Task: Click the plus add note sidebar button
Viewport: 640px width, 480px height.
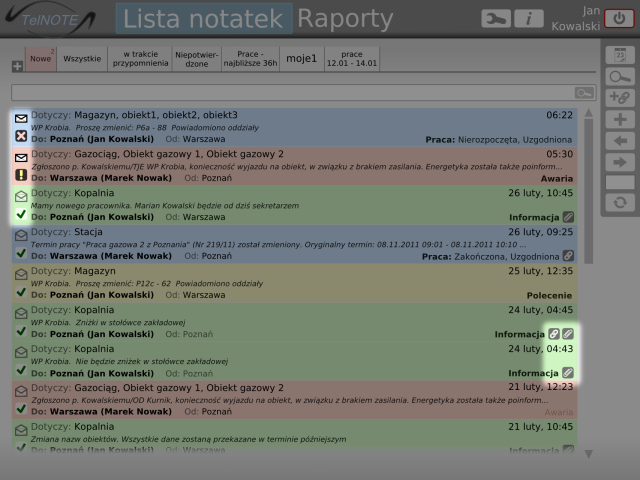Action: click(620, 120)
